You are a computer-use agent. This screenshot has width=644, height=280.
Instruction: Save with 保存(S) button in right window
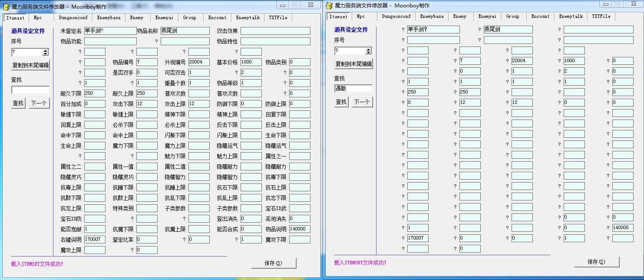[597, 262]
